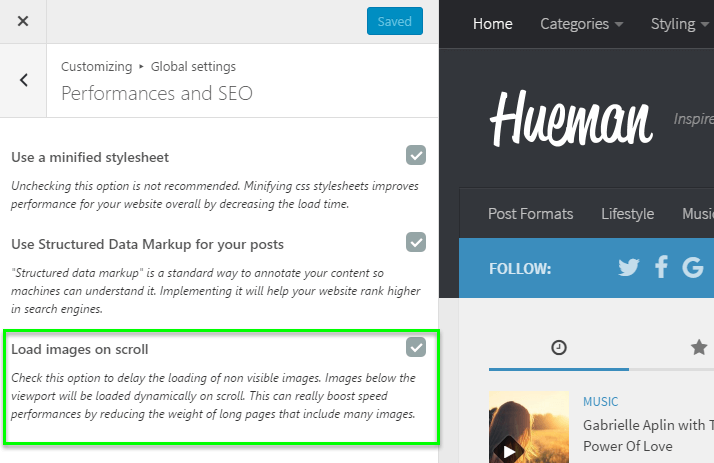
Task: Click Use Structured Data Markup label text
Action: [147, 244]
